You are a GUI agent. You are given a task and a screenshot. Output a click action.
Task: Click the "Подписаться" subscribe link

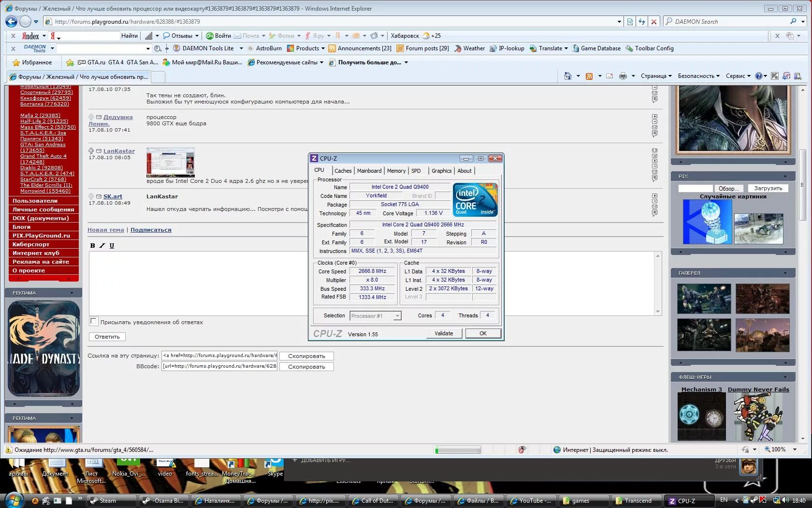[151, 230]
